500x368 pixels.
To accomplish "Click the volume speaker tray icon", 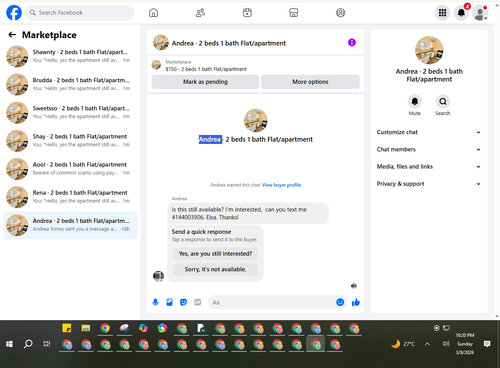I will click(x=446, y=344).
